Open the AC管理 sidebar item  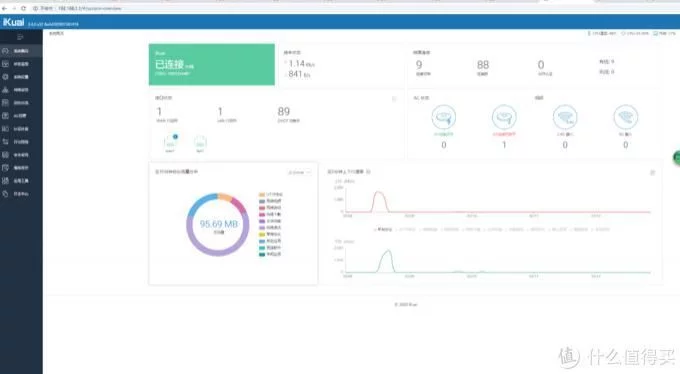(x=21, y=116)
